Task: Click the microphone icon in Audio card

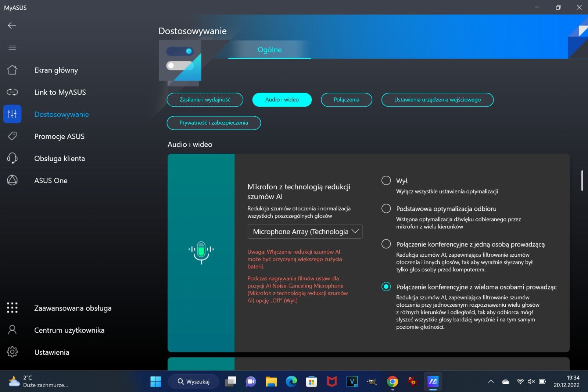Action: tap(201, 253)
